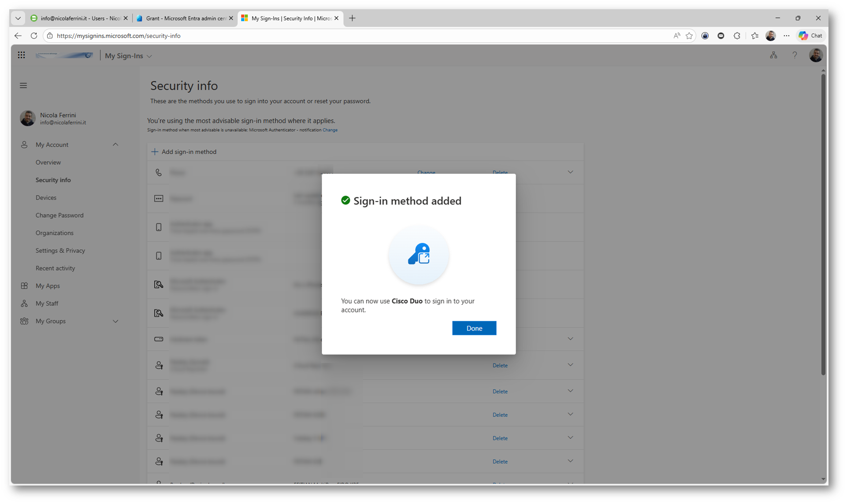Screen dimensions: 847x504
Task: Toggle the hamburger navigation menu
Action: (23, 85)
